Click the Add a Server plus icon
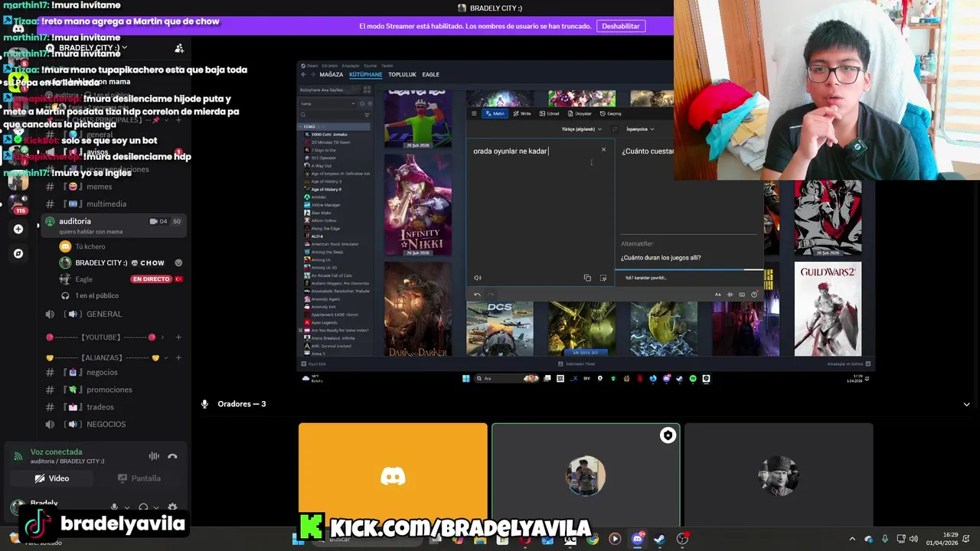Viewport: 980px width, 551px height. pyautogui.click(x=18, y=229)
